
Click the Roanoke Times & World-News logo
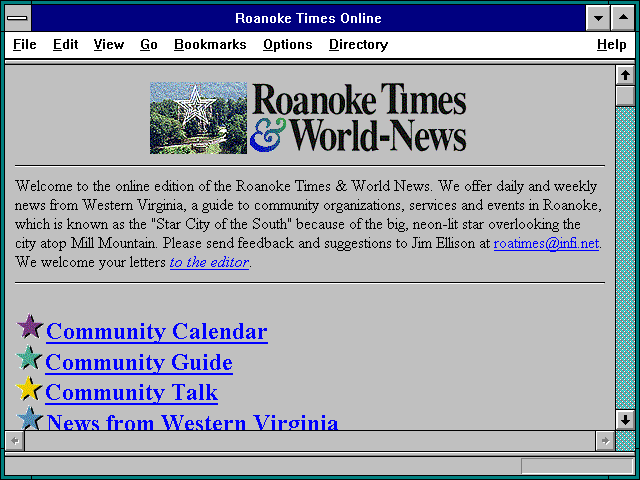pos(358,118)
